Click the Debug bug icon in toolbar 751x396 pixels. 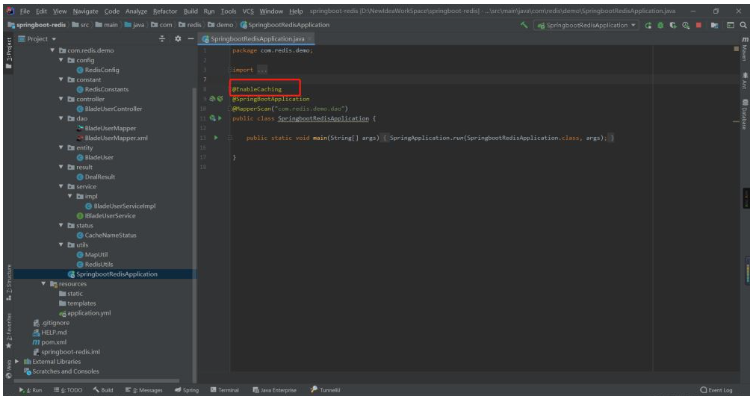tap(660, 25)
